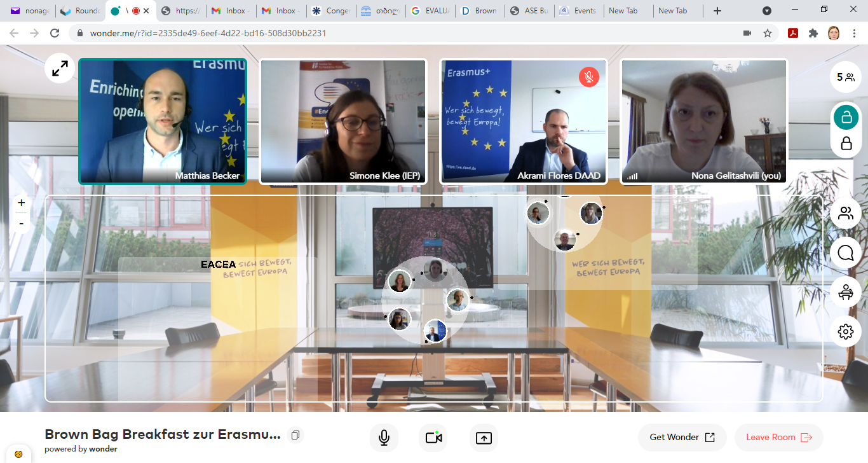This screenshot has width=868, height=463.
Task: Zoom in on room with plus button
Action: pyautogui.click(x=21, y=203)
